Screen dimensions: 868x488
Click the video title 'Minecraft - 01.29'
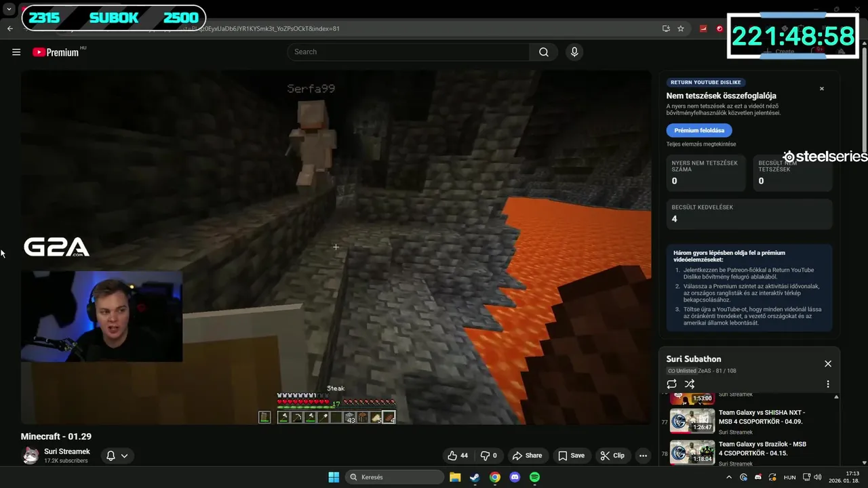coord(56,436)
